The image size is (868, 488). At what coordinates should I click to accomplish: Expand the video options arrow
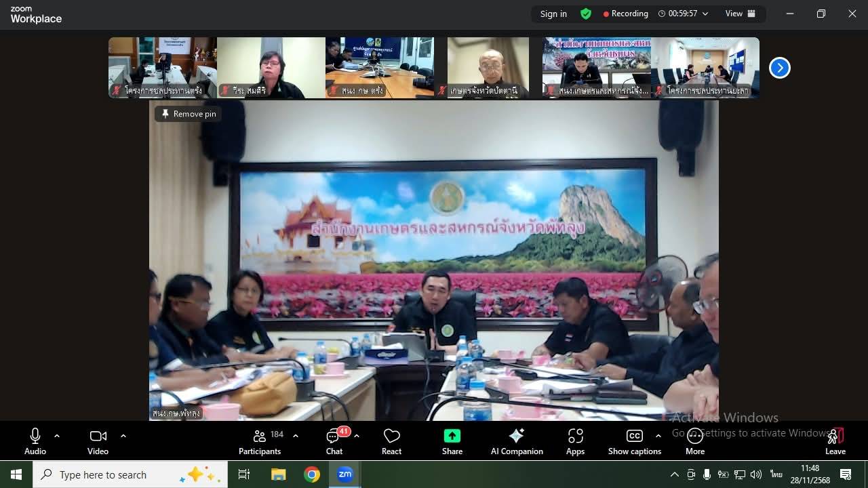pyautogui.click(x=123, y=436)
